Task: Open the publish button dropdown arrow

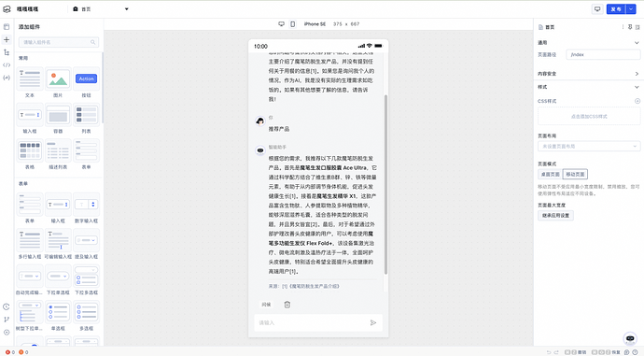Action: click(631, 9)
